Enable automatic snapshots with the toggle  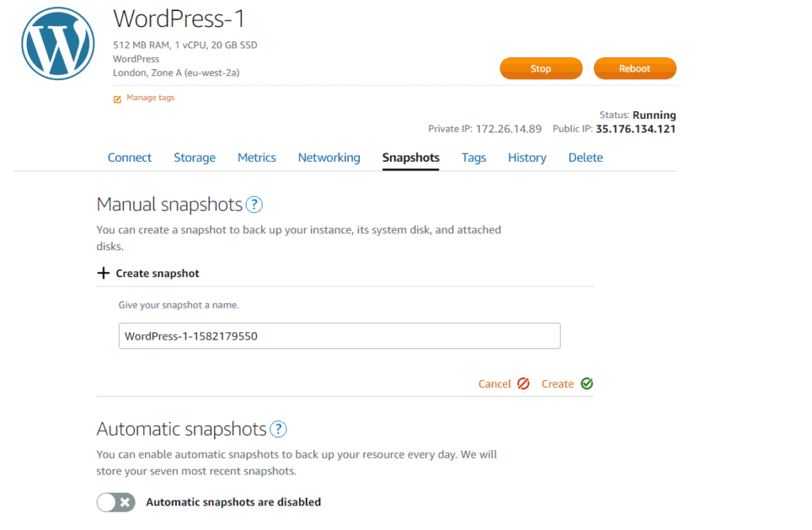116,501
